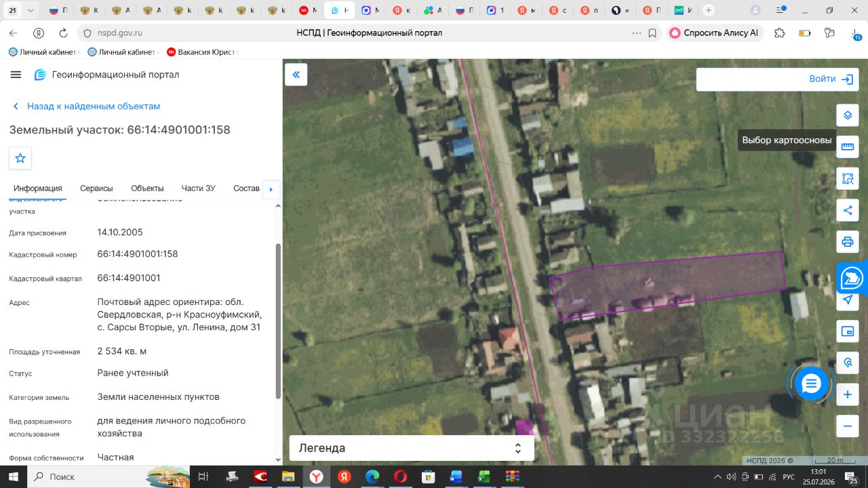The image size is (868, 488).
Task: Open the address bar three-dot options
Action: click(x=636, y=33)
